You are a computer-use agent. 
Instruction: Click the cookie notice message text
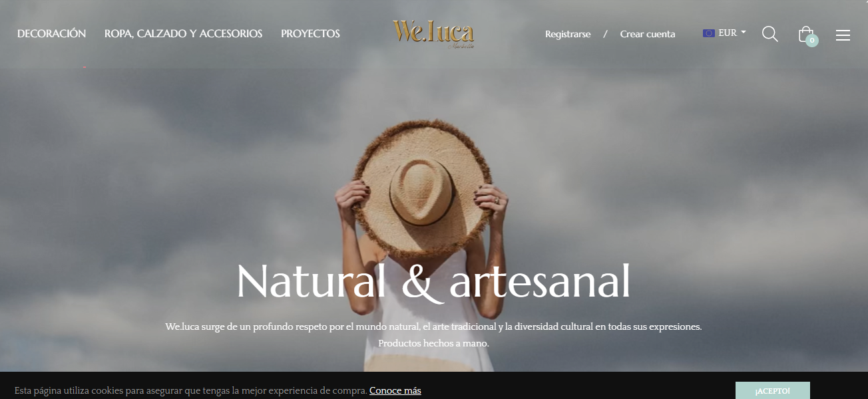190,390
